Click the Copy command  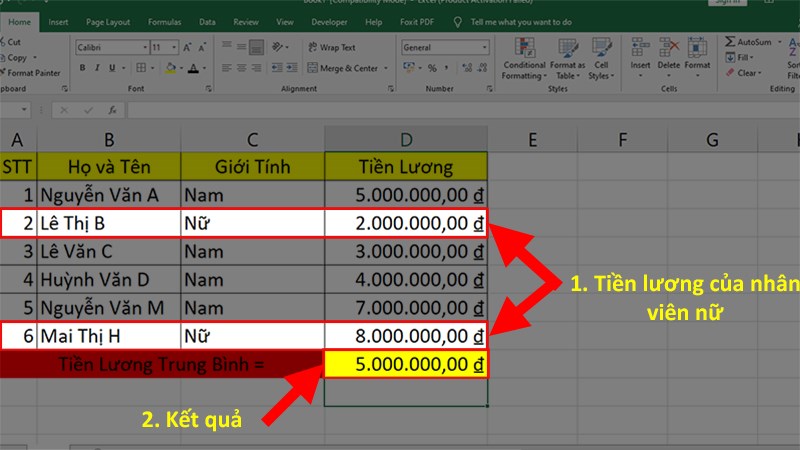click(x=14, y=58)
